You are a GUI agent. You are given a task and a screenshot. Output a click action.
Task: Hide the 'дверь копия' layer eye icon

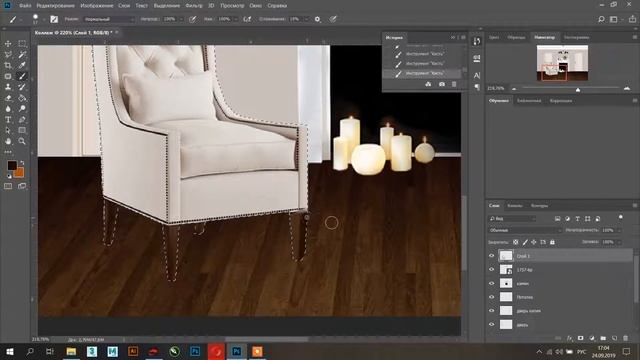click(491, 311)
